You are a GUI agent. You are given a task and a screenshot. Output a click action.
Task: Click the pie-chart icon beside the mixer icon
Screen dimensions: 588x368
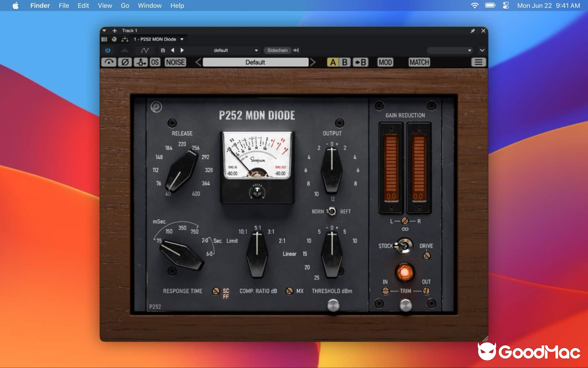[114, 40]
